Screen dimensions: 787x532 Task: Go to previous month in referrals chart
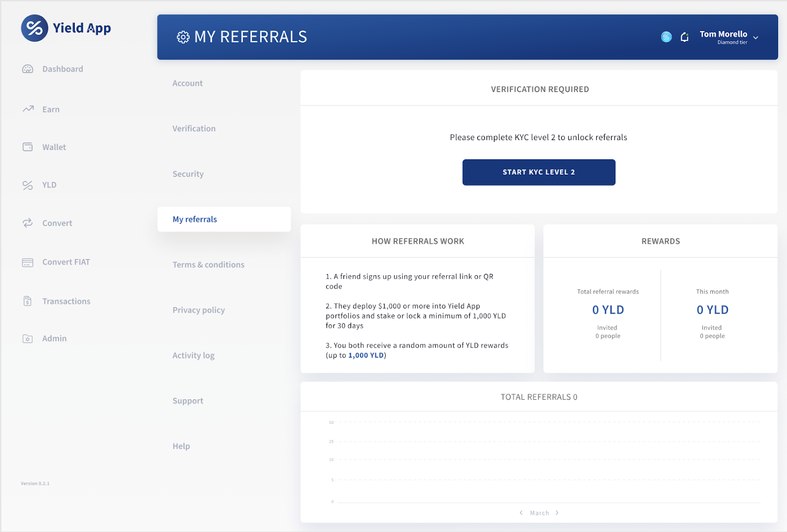521,513
